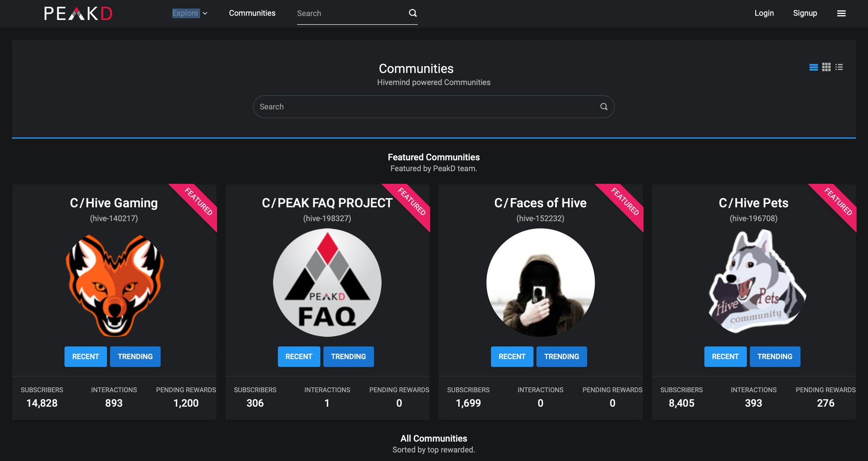868x461 pixels.
Task: Open the Login page
Action: point(764,13)
